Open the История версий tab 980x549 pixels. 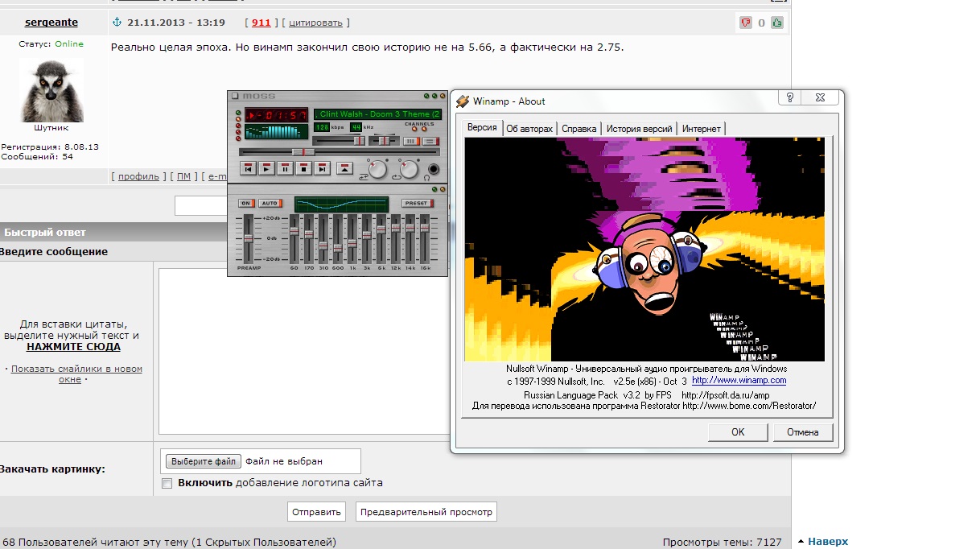point(640,129)
